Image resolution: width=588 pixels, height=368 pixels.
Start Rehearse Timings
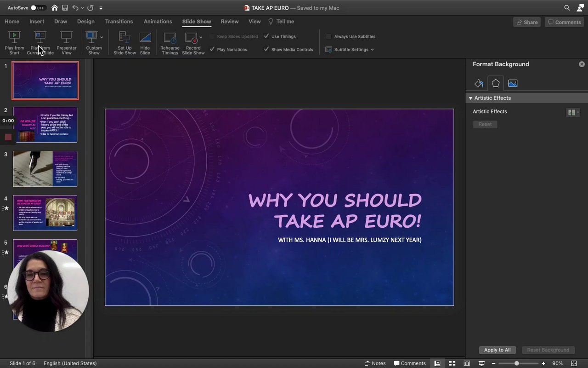[x=170, y=38]
